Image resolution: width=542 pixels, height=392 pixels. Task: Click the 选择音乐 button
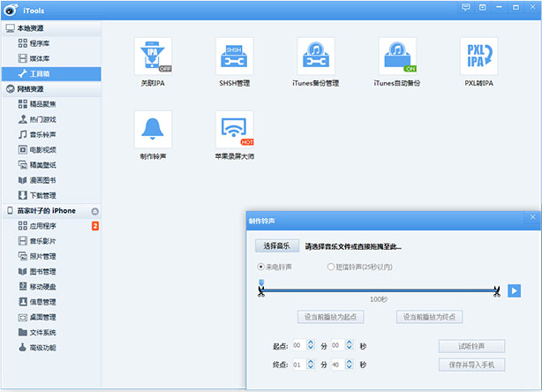tap(277, 245)
